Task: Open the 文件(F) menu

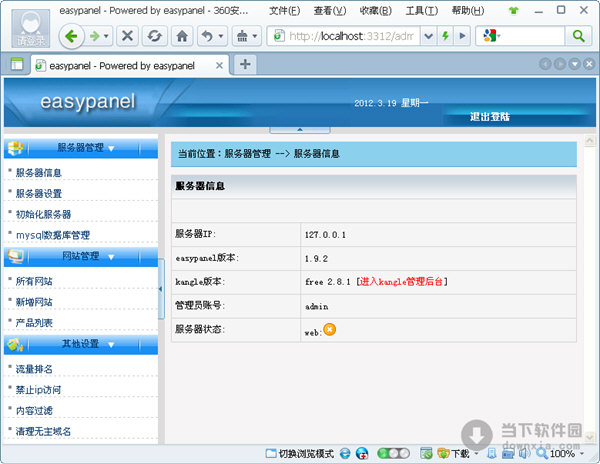Action: (x=284, y=11)
